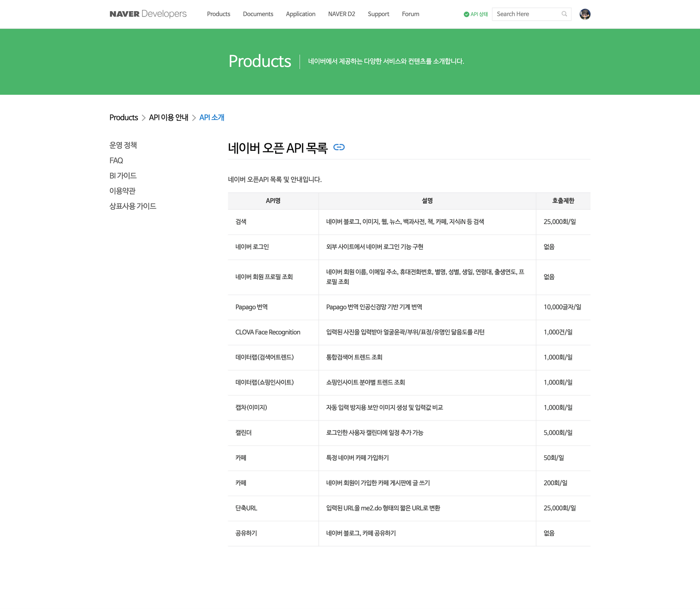Open the Products menu
Viewport: 700px width, 609px height.
tap(219, 14)
